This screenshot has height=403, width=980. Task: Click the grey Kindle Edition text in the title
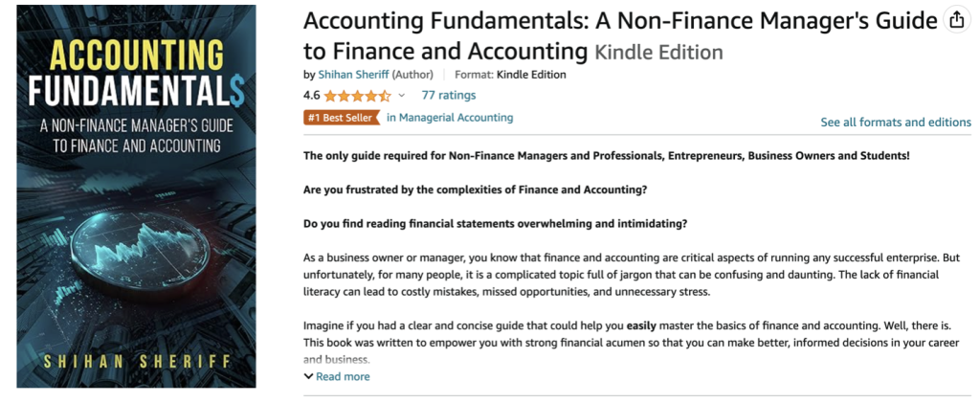click(x=658, y=52)
